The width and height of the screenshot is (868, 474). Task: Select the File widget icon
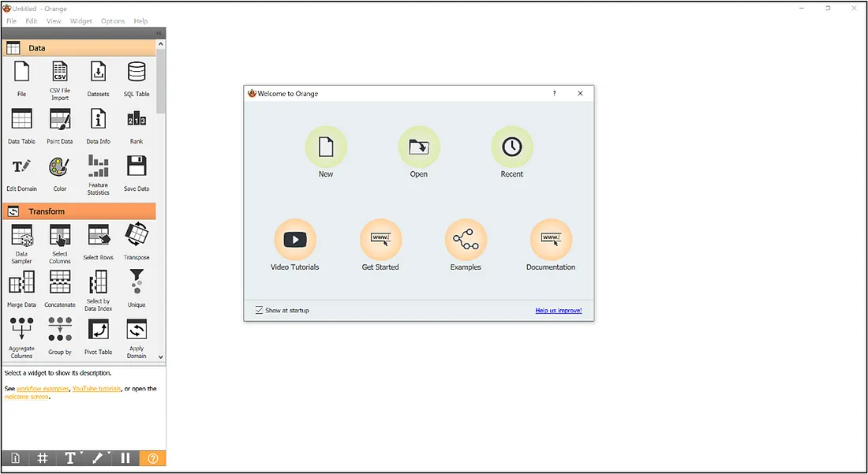pos(21,71)
